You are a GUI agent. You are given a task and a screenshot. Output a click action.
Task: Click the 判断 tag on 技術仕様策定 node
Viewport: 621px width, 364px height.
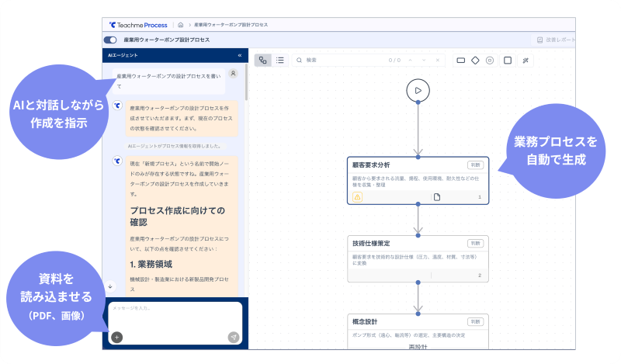475,243
